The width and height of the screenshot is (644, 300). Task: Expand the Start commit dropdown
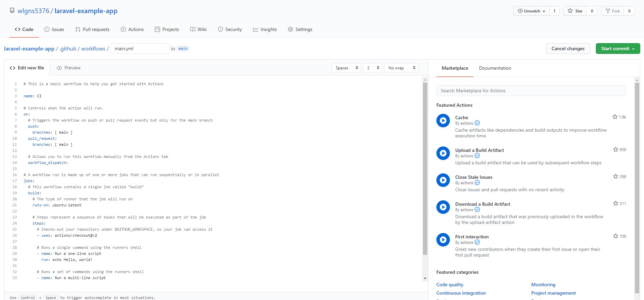tap(618, 48)
